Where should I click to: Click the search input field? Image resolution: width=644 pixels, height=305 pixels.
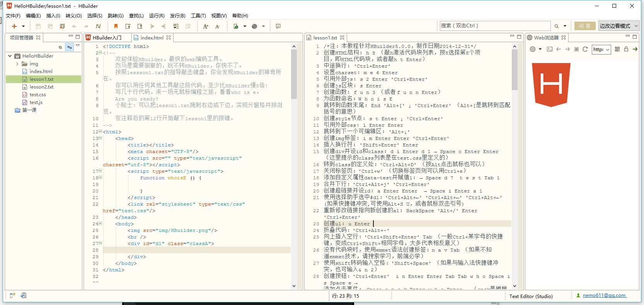(x=495, y=26)
